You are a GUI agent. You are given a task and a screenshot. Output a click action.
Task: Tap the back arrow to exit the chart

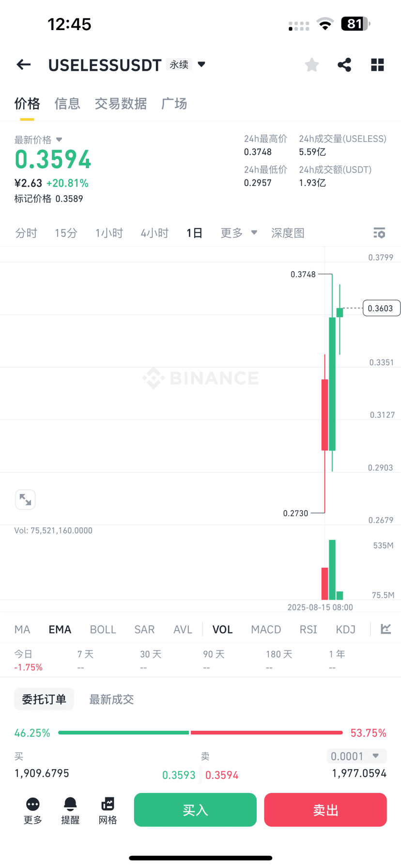point(23,64)
